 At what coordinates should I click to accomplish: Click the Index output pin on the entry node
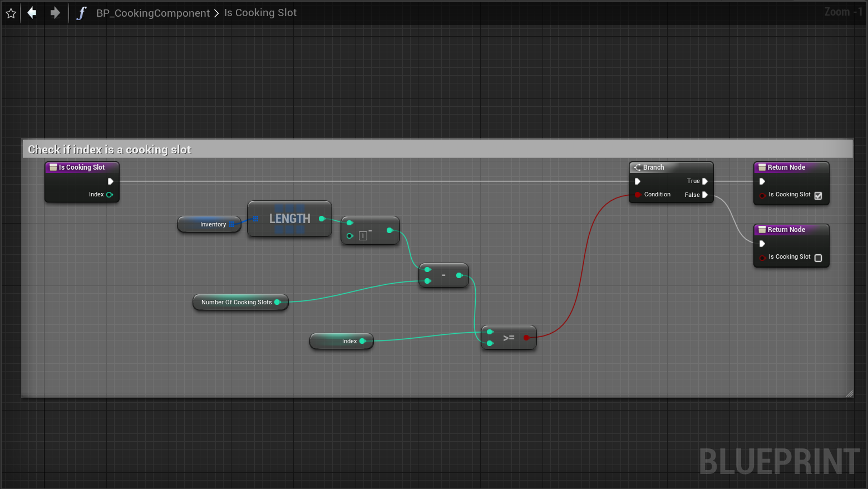point(110,195)
